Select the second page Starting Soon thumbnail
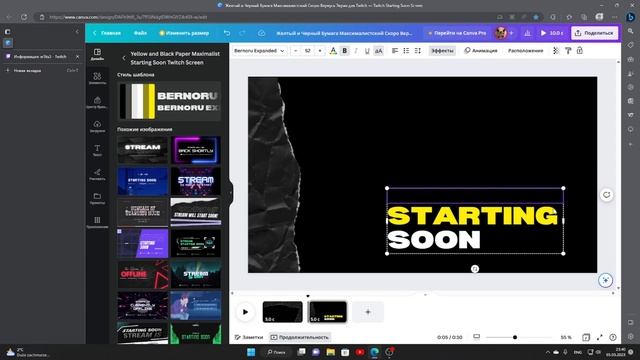This screenshot has width=640, height=360. 328,312
